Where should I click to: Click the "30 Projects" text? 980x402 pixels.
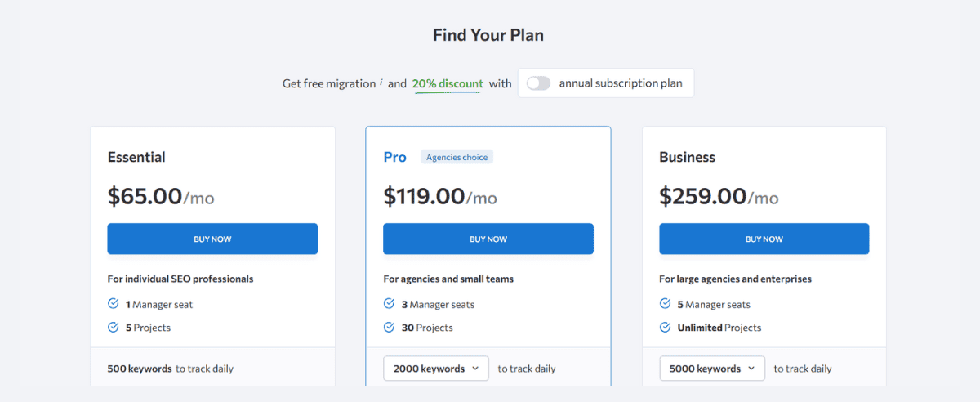427,328
